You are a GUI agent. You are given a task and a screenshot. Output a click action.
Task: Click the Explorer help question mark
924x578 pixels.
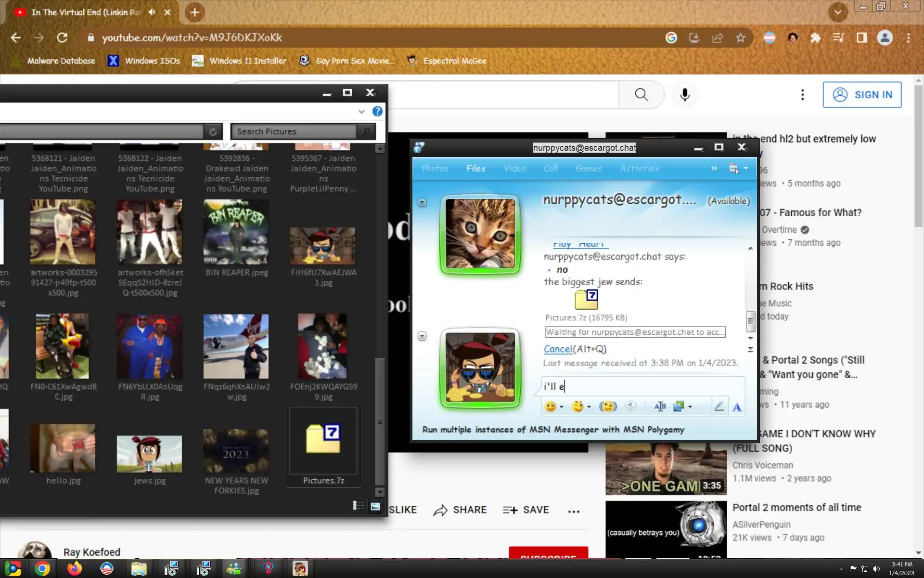[377, 112]
